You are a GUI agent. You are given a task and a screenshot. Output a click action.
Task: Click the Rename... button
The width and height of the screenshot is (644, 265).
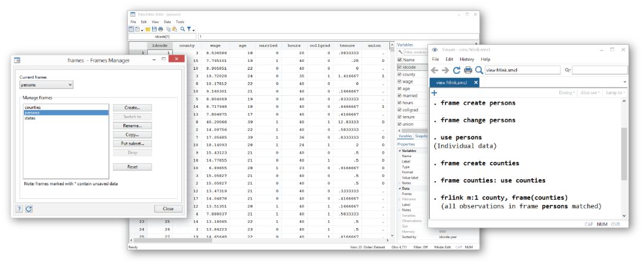(132, 126)
